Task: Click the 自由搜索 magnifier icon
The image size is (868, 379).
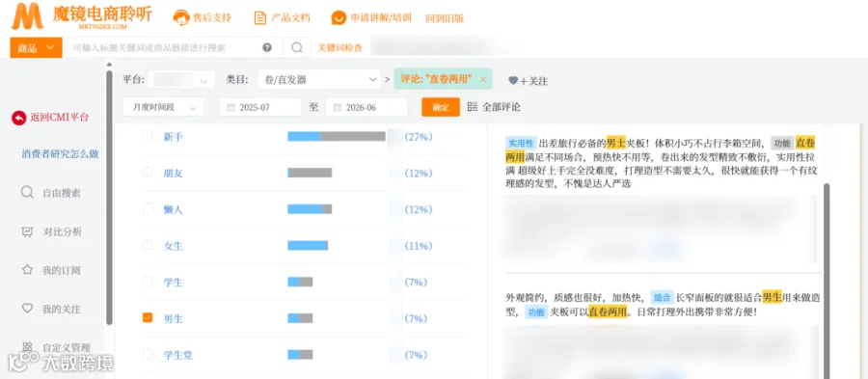Action: (27, 193)
